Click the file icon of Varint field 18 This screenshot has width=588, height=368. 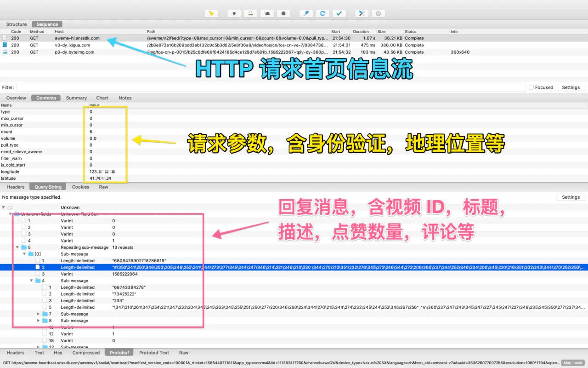[45, 341]
